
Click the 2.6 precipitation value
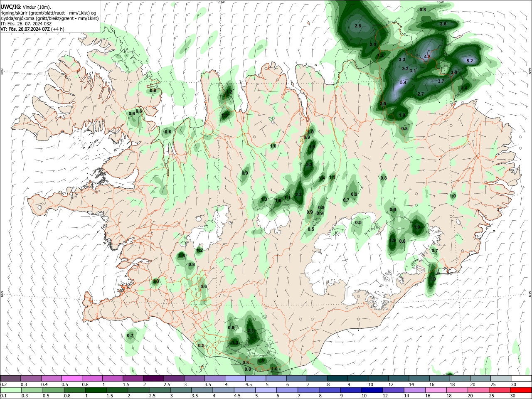coord(443,24)
